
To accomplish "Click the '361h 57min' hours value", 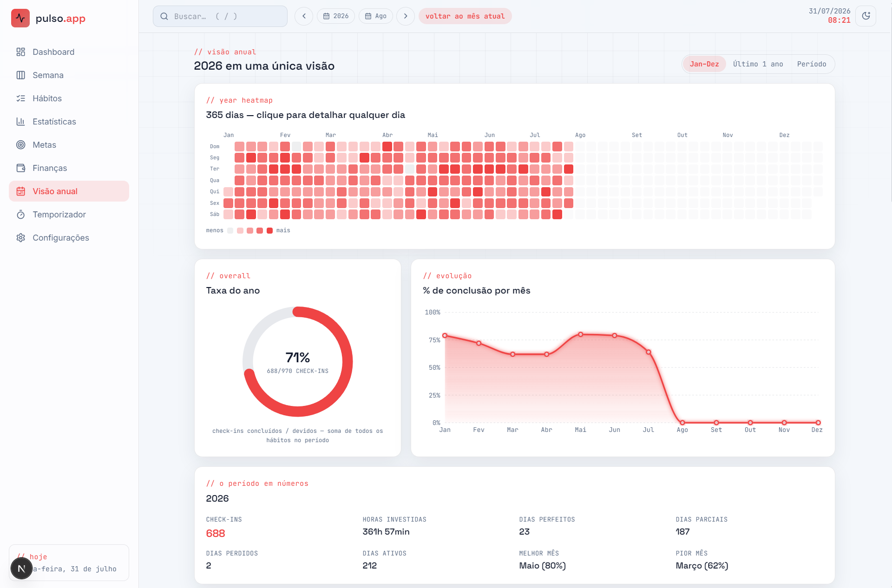I will (386, 532).
